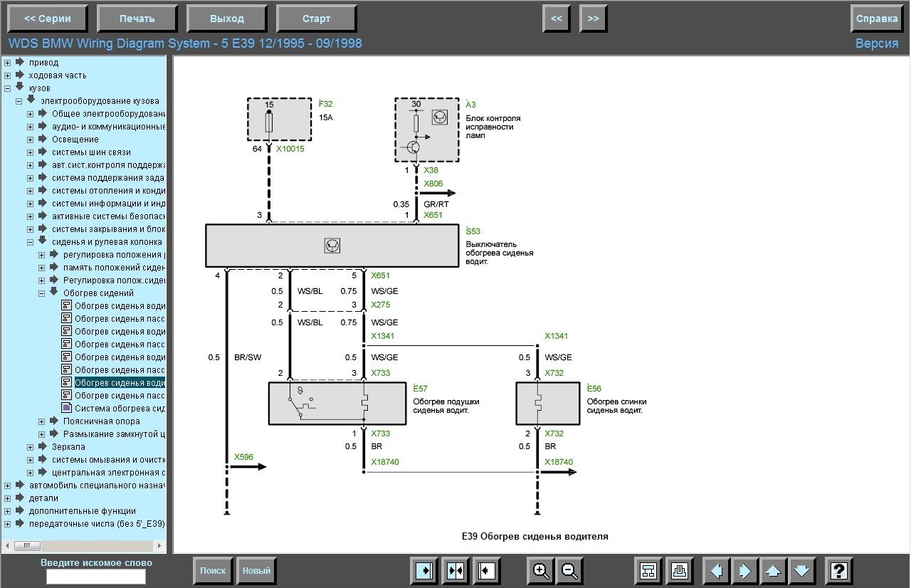Click the arrow icon beside ходовая часть

20,75
